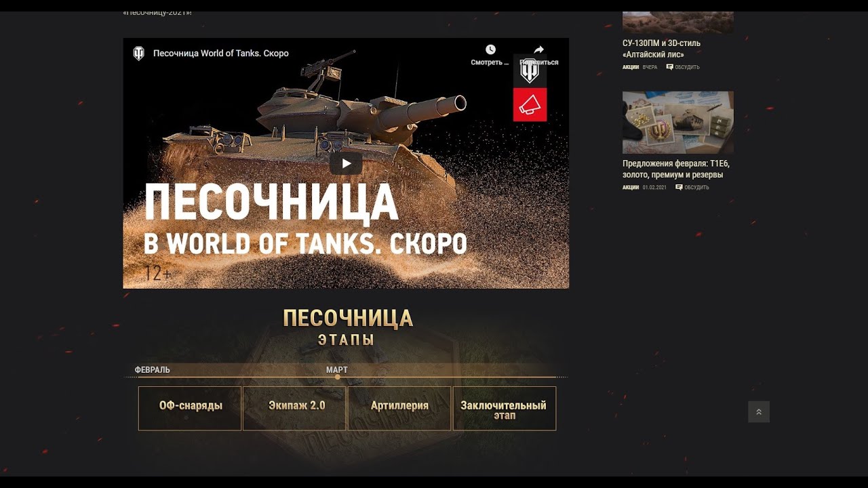
Task: Select the Заключительный этап tab
Action: (504, 408)
